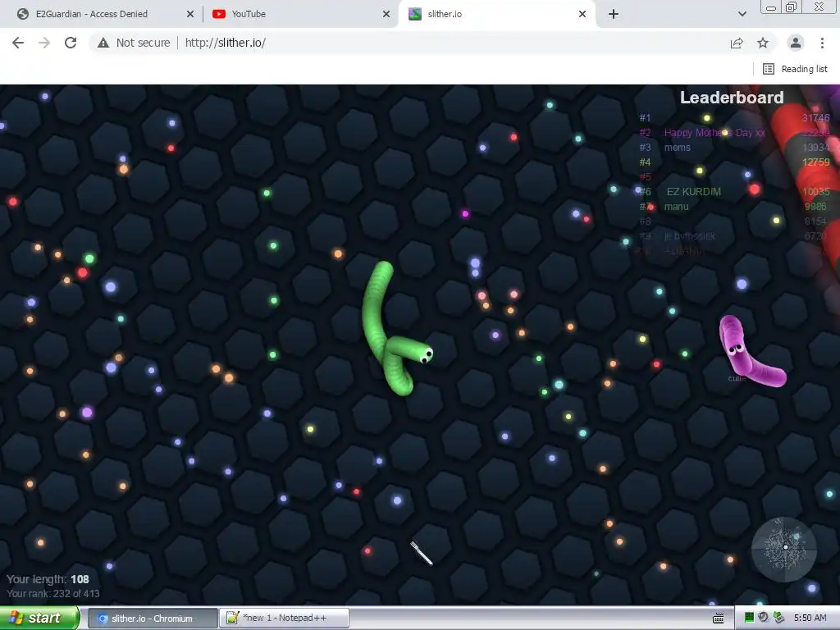Screen dimensions: 840x630
Task: Open the tab search dropdown arrow
Action: click(x=742, y=14)
